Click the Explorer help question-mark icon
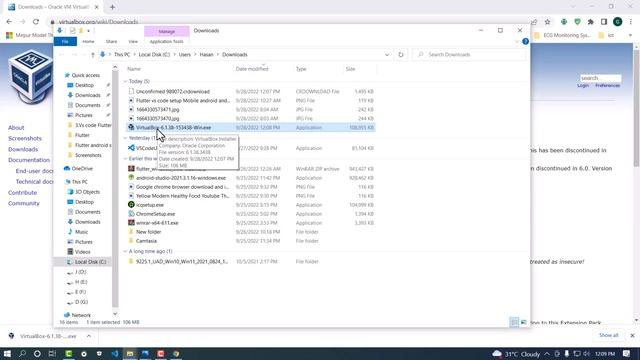 coord(525,41)
